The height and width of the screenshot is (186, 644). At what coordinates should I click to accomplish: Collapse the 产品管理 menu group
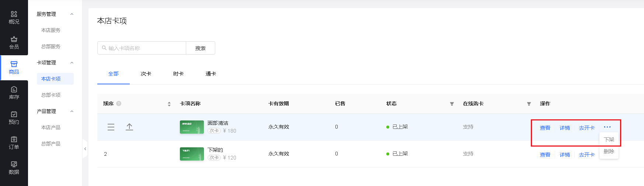tap(72, 111)
